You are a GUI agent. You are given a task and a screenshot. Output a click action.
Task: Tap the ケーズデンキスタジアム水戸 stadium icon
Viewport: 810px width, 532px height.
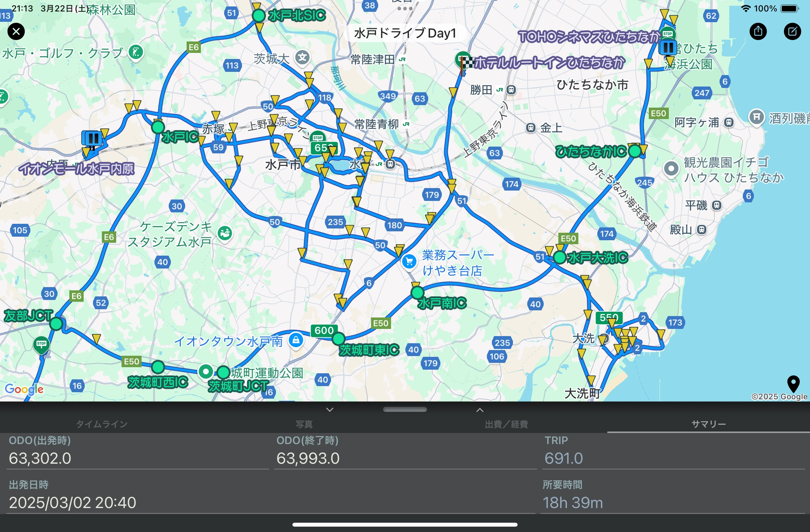point(225,234)
